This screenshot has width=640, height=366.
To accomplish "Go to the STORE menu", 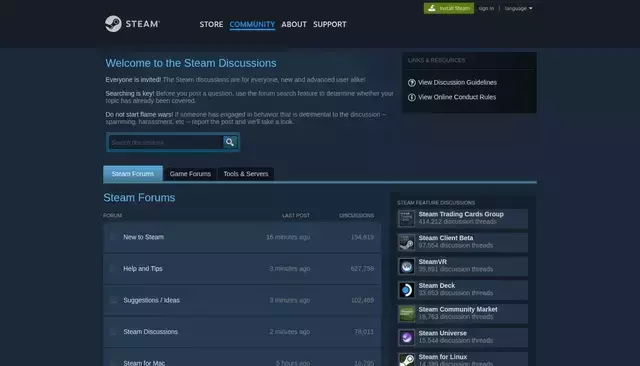I will coord(211,24).
